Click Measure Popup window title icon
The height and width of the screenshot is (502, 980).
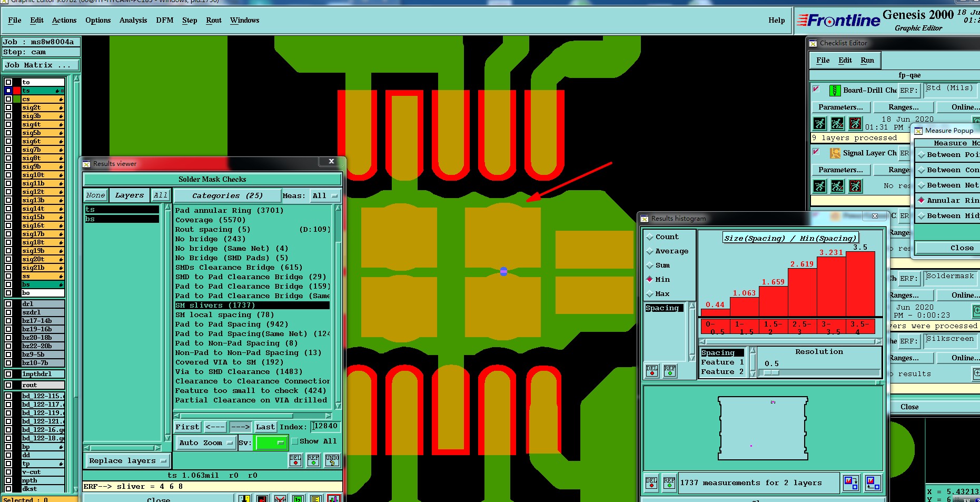pyautogui.click(x=918, y=131)
